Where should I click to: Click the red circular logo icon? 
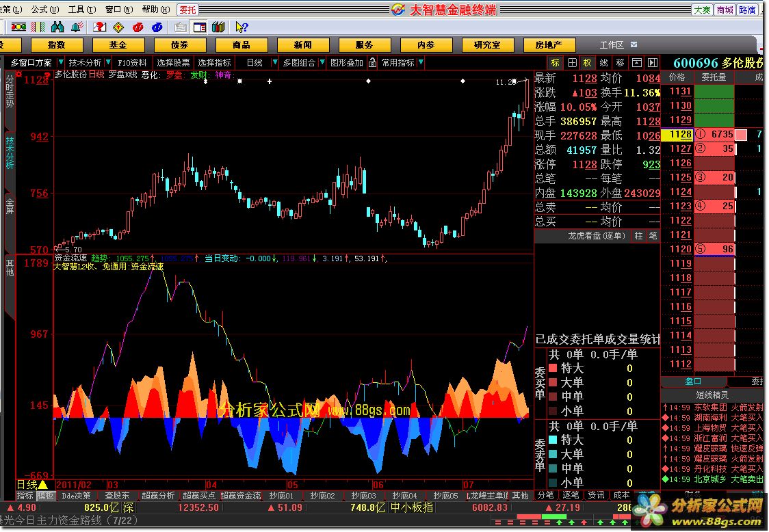(138, 27)
